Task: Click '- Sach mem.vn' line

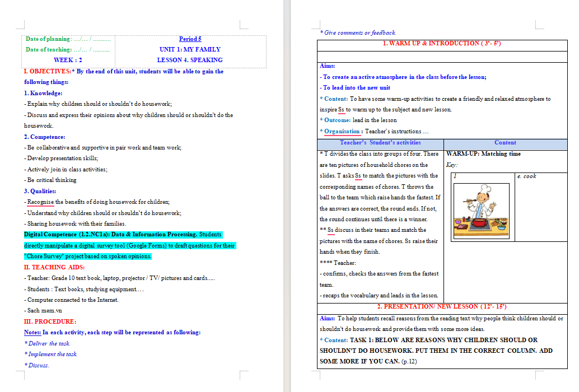Action: (x=43, y=310)
